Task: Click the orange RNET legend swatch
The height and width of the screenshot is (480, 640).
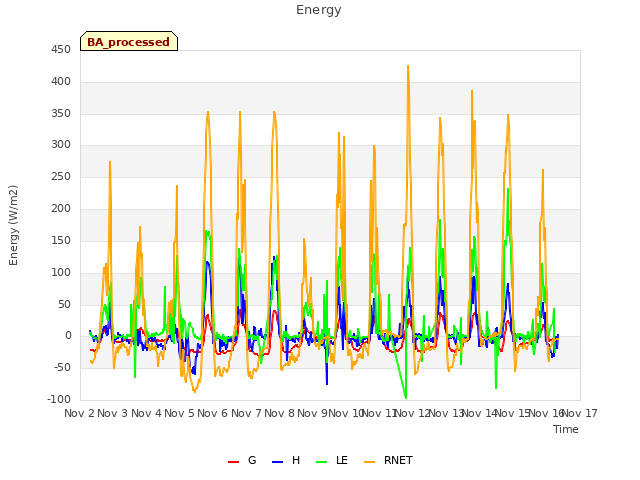Action: pos(369,462)
